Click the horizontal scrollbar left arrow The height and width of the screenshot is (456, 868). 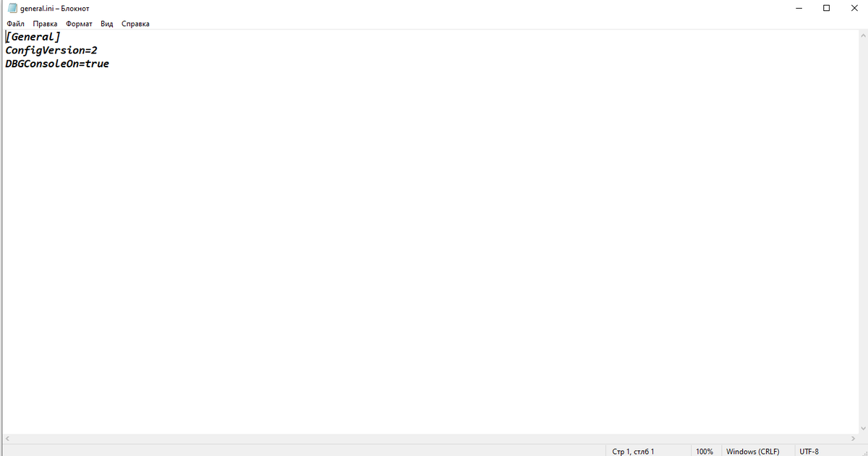point(8,439)
